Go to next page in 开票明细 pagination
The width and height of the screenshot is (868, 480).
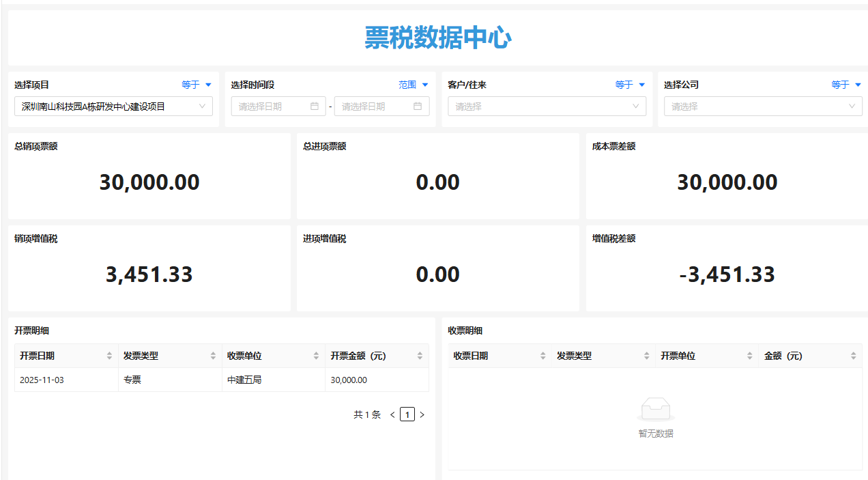422,414
